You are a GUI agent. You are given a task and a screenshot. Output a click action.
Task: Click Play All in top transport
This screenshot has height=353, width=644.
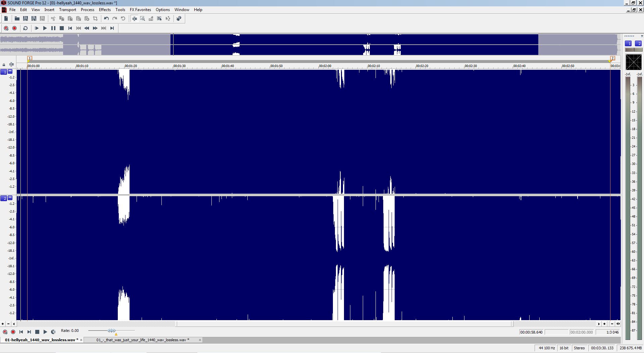(x=37, y=28)
